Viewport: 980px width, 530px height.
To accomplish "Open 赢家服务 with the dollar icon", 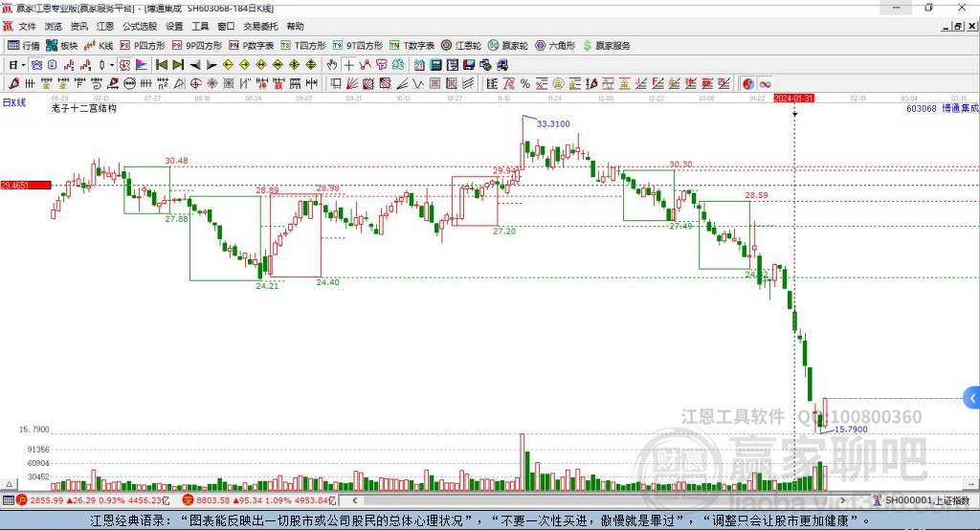I will (606, 46).
